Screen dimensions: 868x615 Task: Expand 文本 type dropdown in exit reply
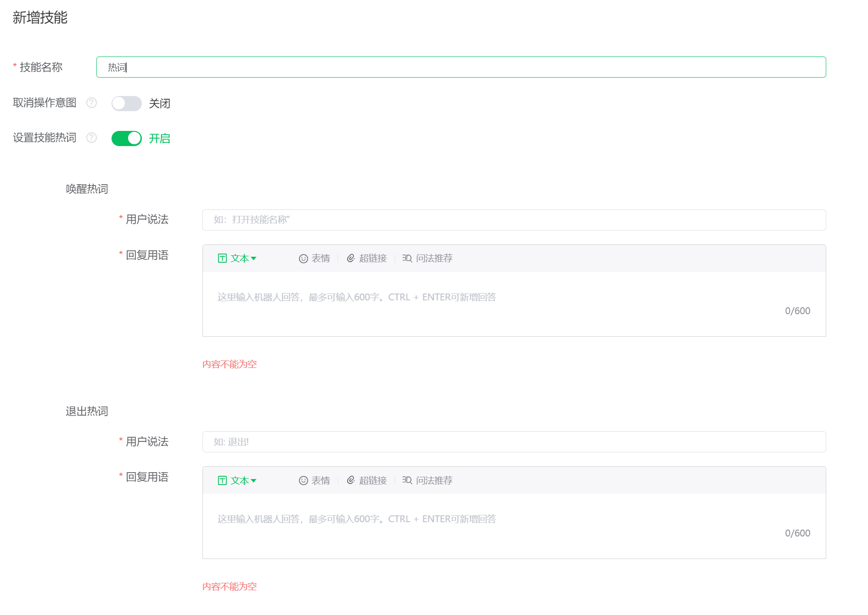(237, 480)
